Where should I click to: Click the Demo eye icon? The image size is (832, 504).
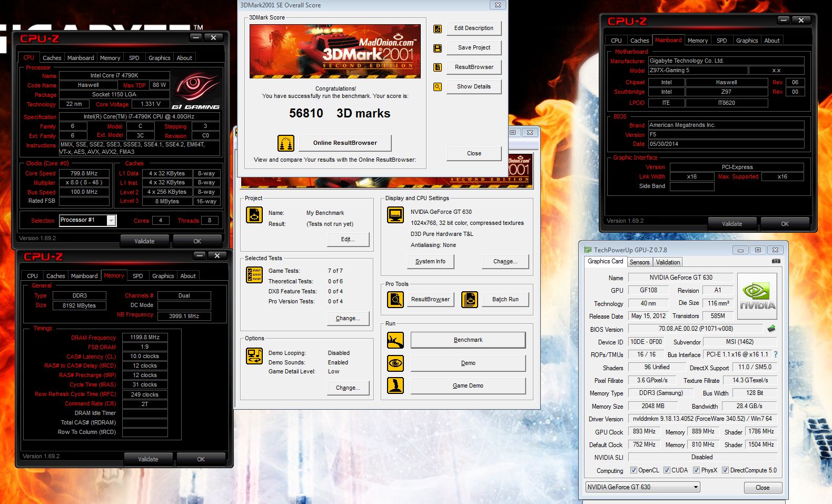click(395, 363)
